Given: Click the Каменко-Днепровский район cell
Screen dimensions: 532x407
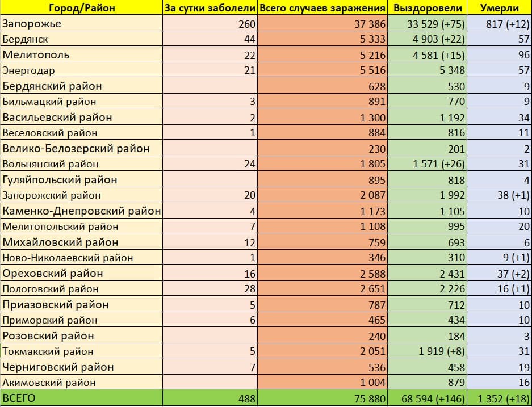Looking at the screenshot, I should coord(82,211).
